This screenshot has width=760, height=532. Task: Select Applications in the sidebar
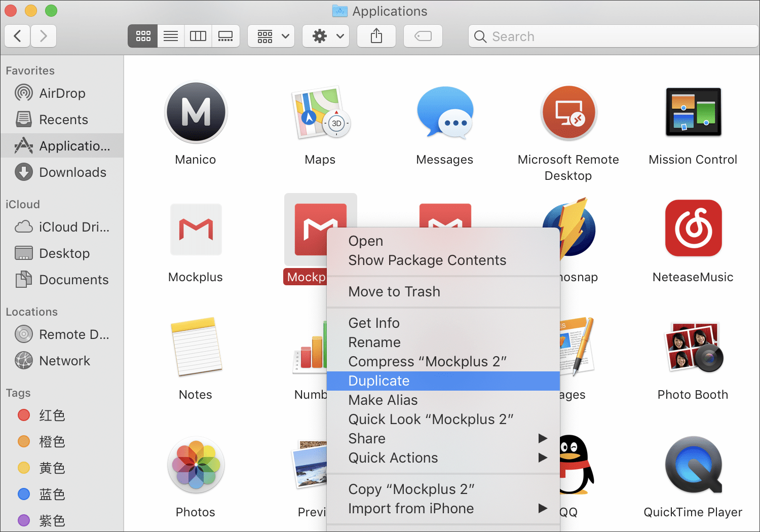point(62,146)
